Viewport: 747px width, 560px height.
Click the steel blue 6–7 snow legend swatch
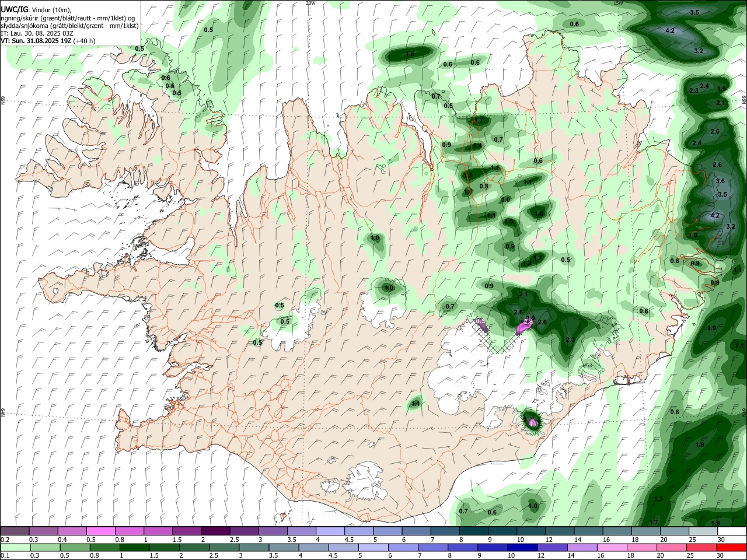click(x=416, y=531)
